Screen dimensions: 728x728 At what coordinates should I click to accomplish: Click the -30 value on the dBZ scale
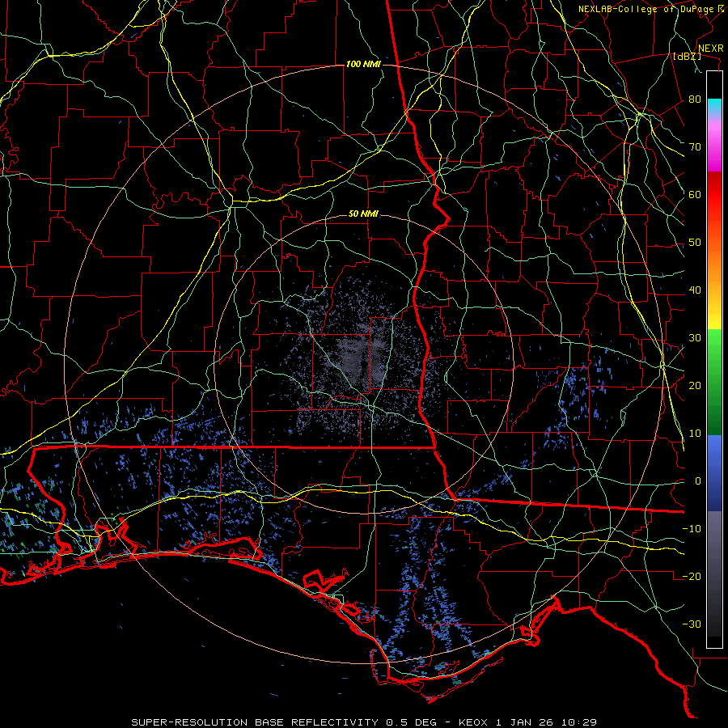(692, 624)
